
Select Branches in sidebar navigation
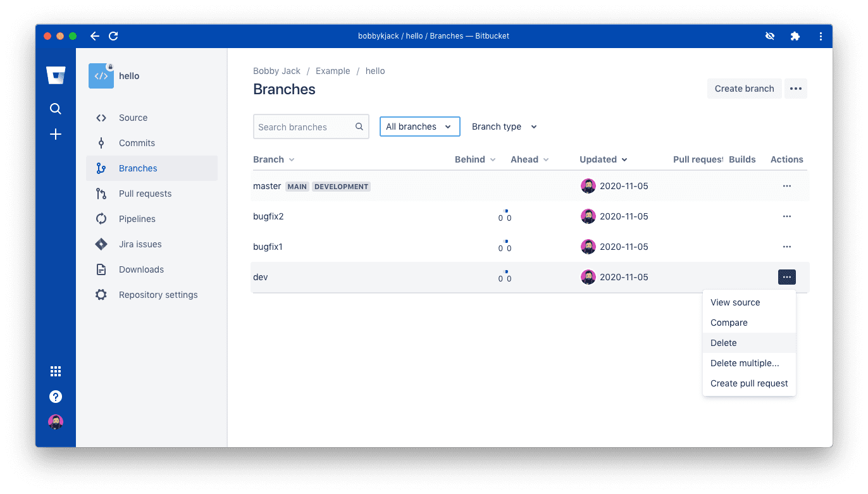pos(152,168)
